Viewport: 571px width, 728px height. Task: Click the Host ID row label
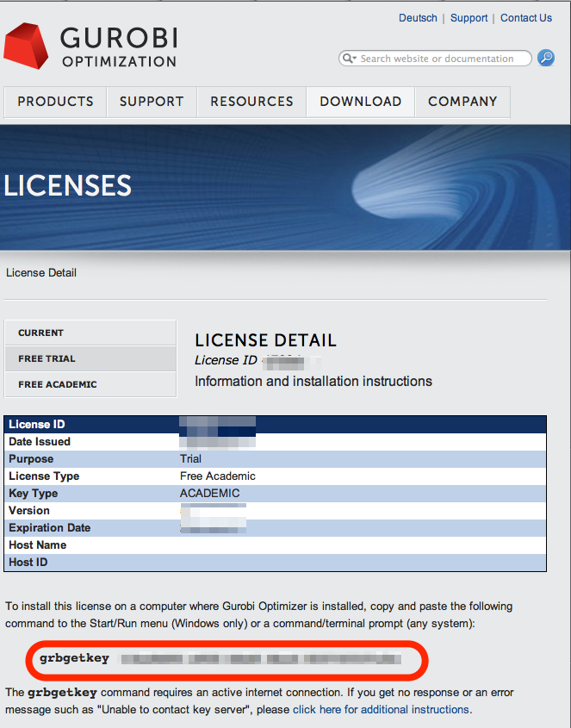[28, 562]
